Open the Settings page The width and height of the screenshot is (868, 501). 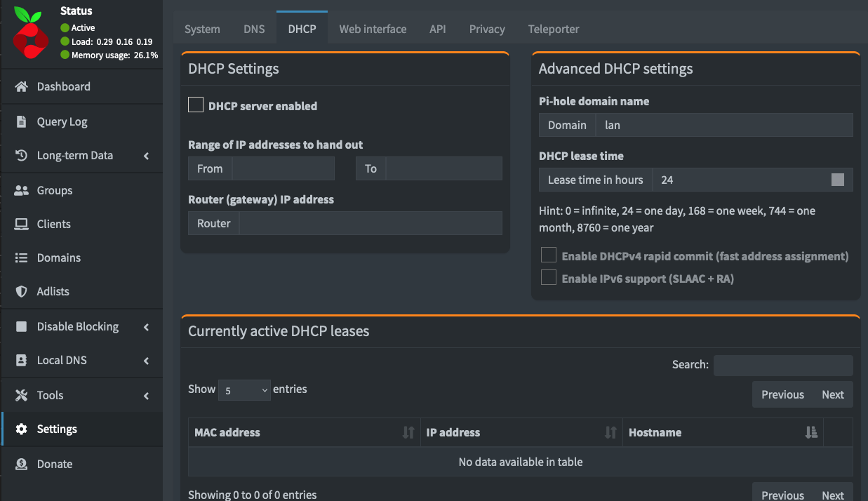[56, 429]
